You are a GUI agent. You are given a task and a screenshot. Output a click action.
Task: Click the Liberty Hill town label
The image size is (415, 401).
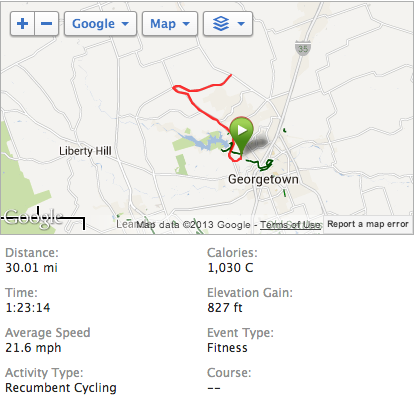click(85, 151)
